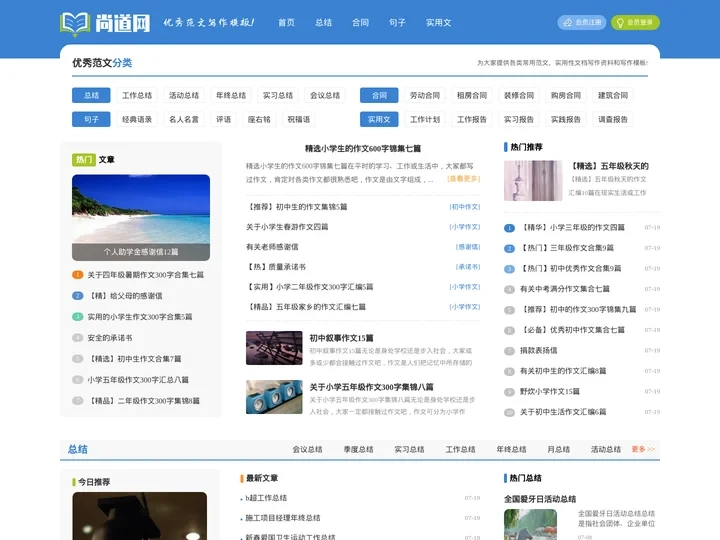Open the 实习报告 category tag
Image resolution: width=720 pixels, height=540 pixels.
click(x=519, y=119)
